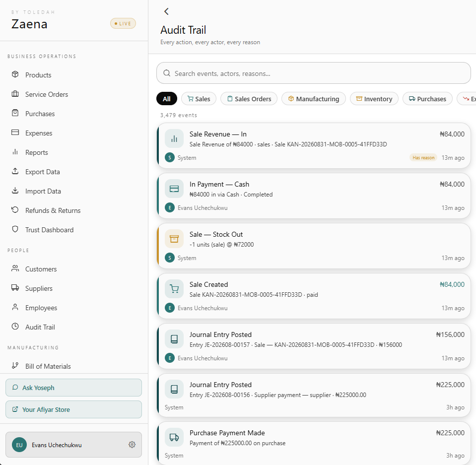Click the '3,479 events' count text
The image size is (476, 465).
click(x=179, y=115)
